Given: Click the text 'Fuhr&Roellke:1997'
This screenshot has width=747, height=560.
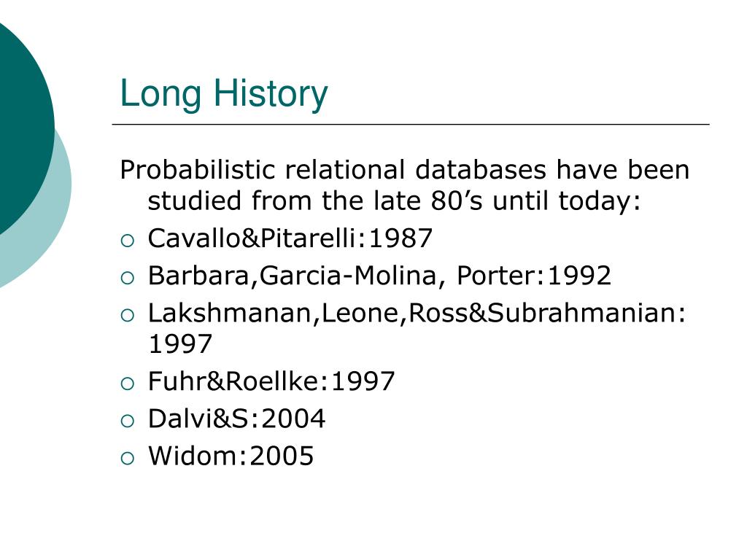Looking at the screenshot, I should 271,381.
